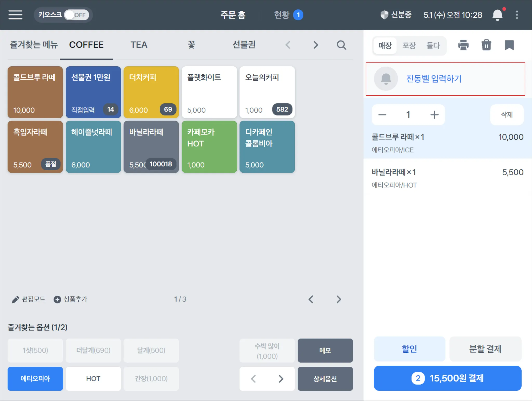This screenshot has height=401, width=532.
Task: Click the 편집모드 pencil icon
Action: (15, 299)
